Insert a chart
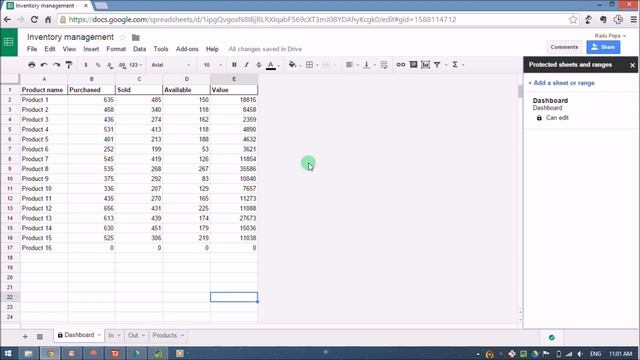This screenshot has height=360, width=640. (x=425, y=64)
